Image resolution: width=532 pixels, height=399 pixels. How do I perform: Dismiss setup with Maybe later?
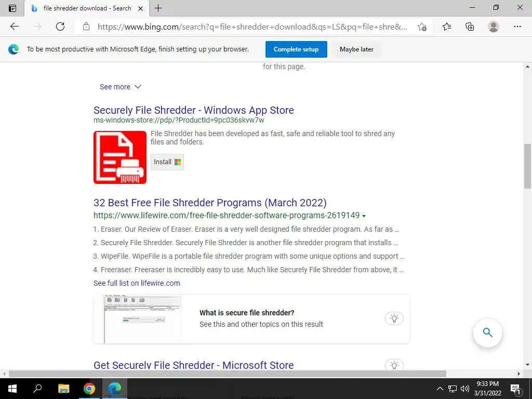356,49
